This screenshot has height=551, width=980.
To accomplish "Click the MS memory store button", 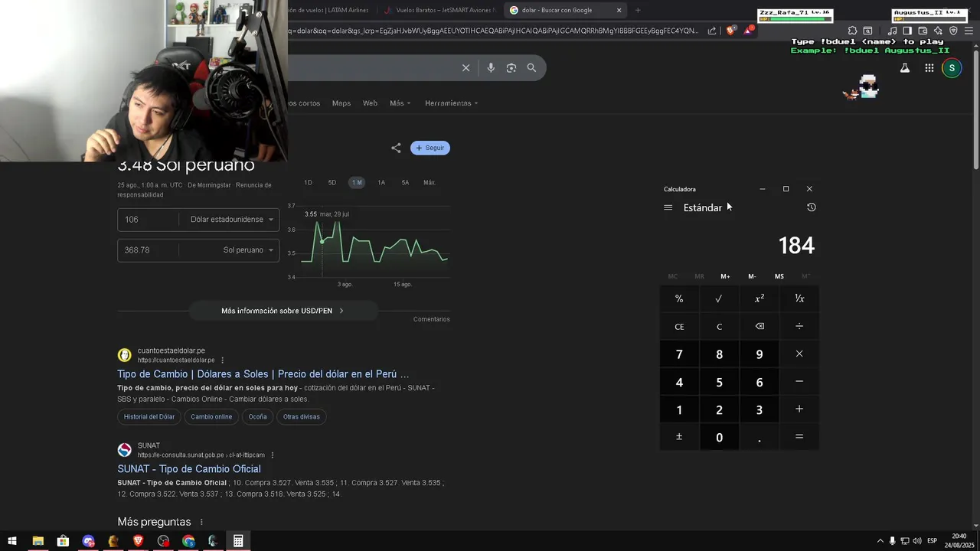I will (779, 276).
